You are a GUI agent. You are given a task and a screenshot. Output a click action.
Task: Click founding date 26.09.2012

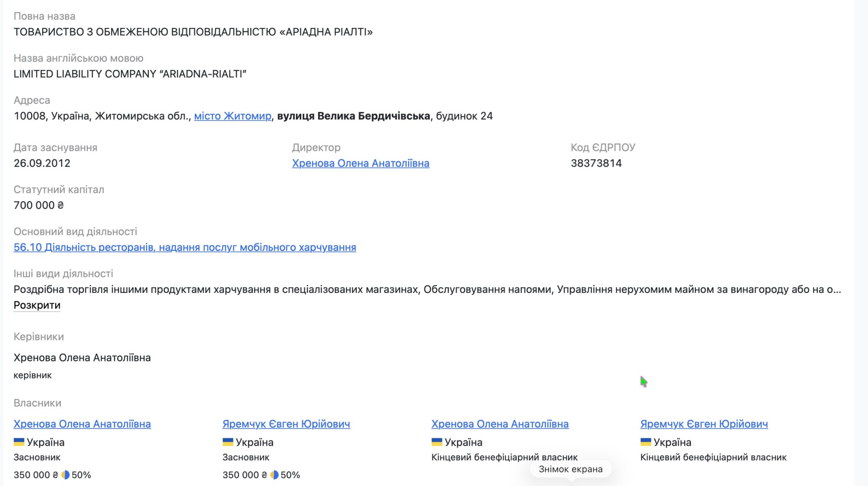click(42, 163)
